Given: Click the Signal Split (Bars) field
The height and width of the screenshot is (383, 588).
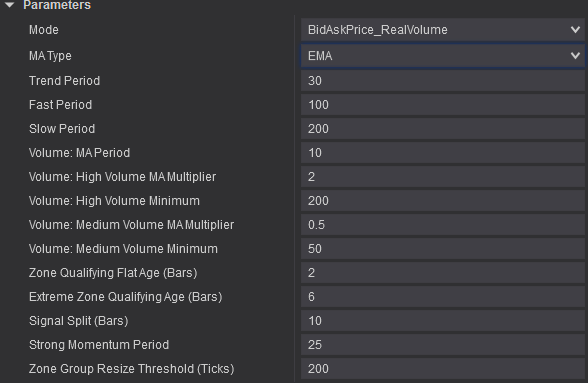Looking at the screenshot, I should 442,321.
